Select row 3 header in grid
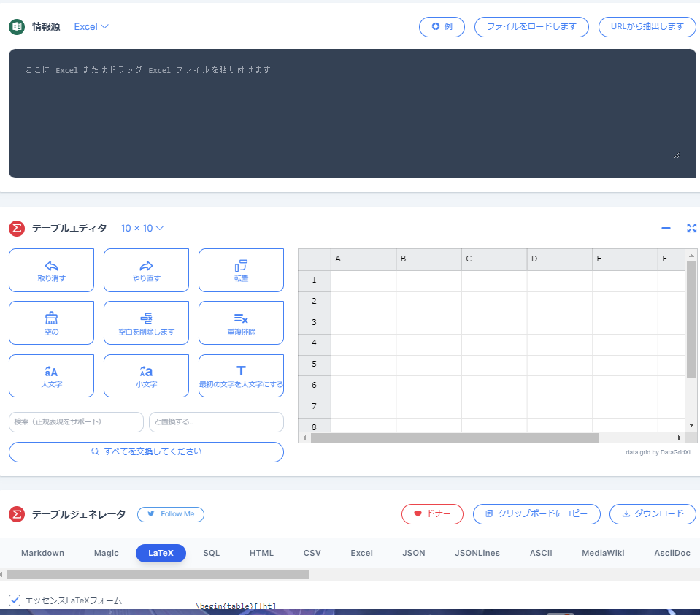The height and width of the screenshot is (615, 700). tap(315, 322)
